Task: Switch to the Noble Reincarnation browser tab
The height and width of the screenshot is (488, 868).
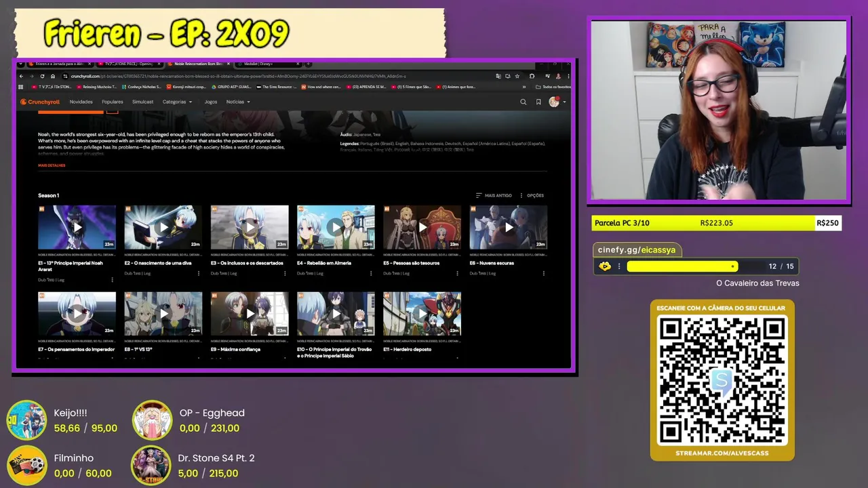Action: (199, 64)
